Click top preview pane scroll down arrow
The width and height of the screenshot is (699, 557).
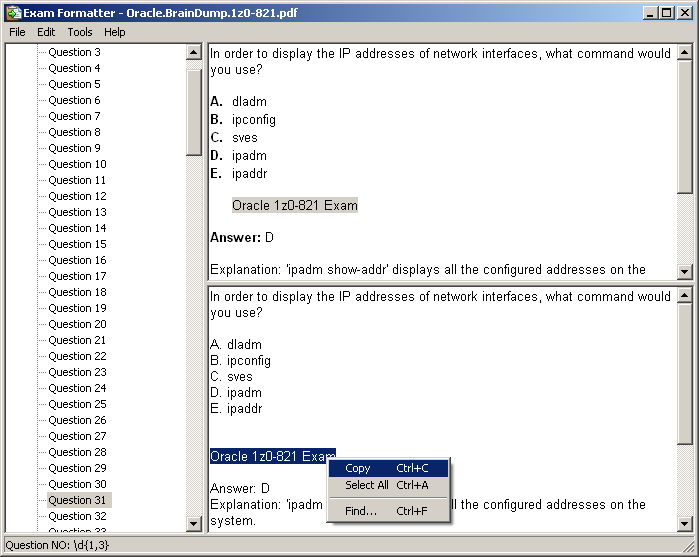tap(685, 271)
